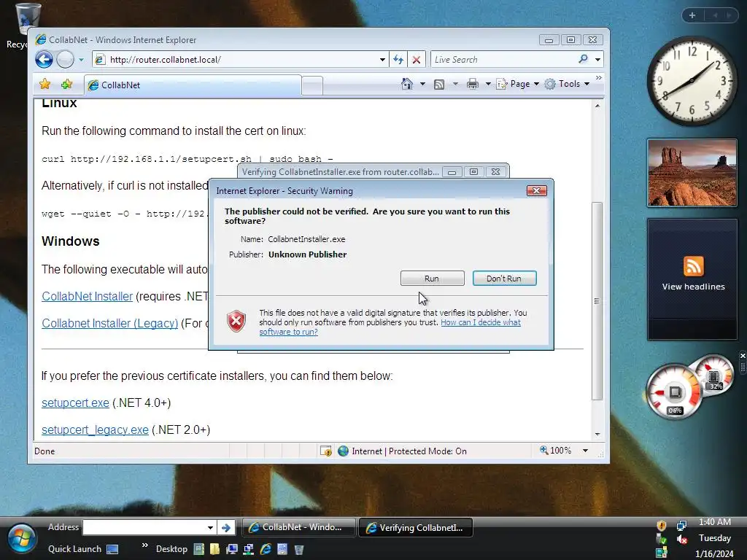
Task: Click the Print icon
Action: [473, 85]
